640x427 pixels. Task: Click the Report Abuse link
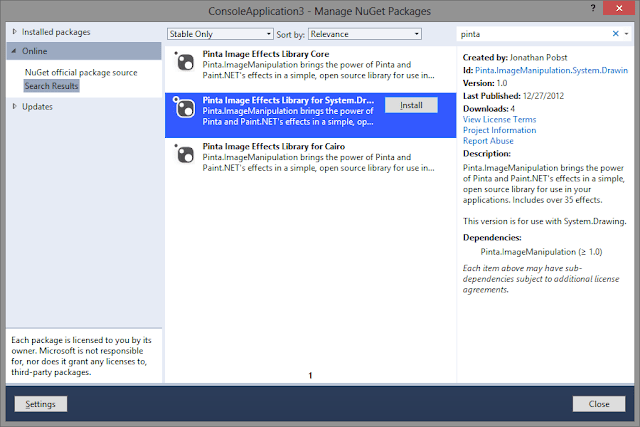pos(488,140)
